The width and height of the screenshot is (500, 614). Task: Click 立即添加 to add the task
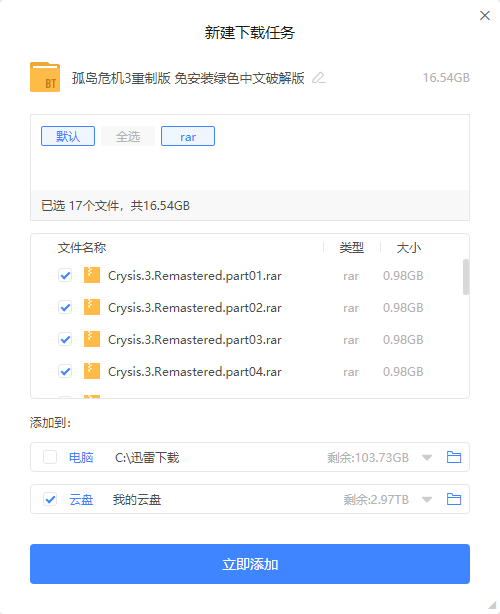coord(250,564)
